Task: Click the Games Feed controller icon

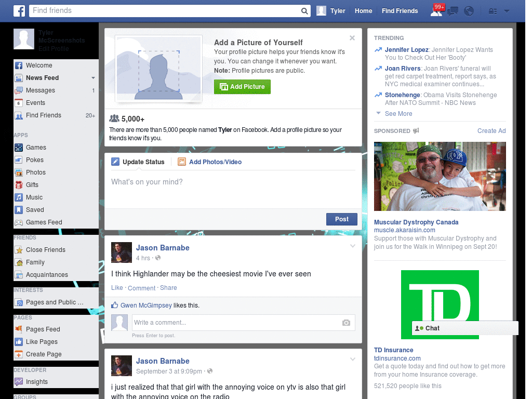Action: click(x=19, y=222)
